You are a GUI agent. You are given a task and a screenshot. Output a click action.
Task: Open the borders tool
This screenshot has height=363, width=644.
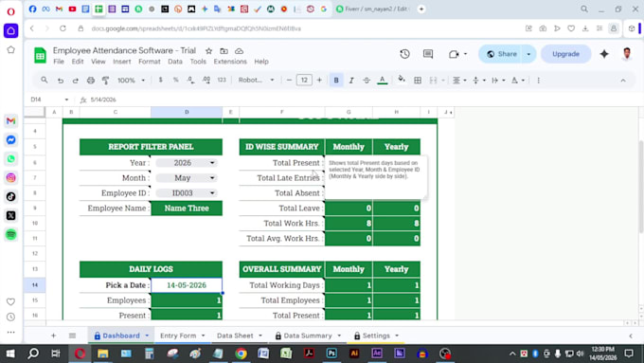tap(418, 81)
